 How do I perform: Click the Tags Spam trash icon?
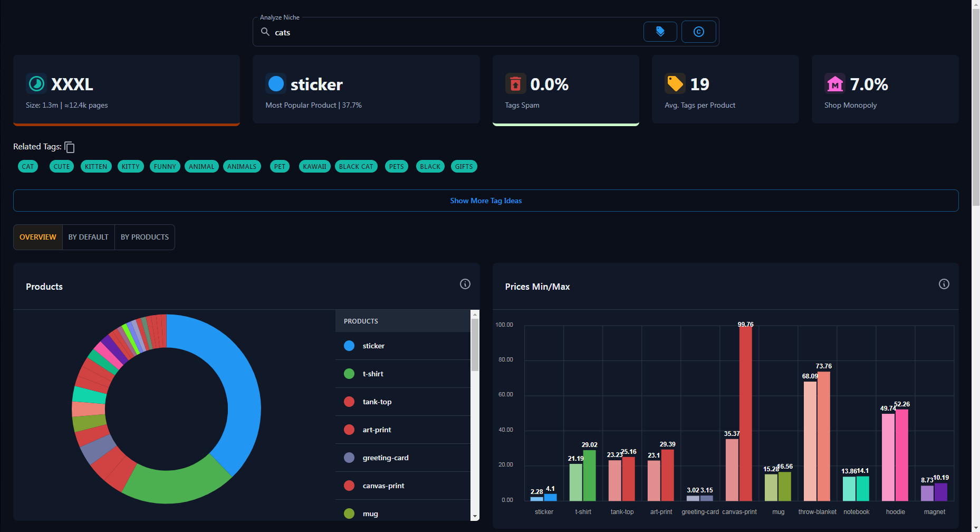515,84
